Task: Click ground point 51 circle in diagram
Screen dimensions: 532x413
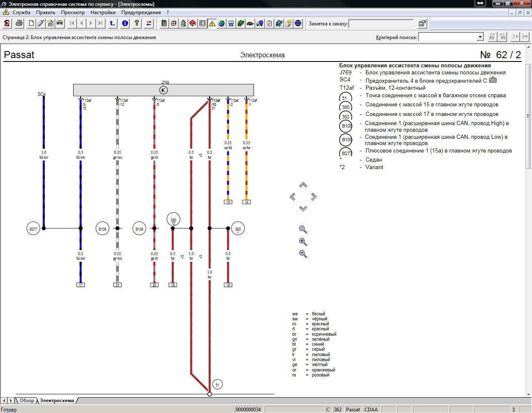Action: (x=217, y=385)
